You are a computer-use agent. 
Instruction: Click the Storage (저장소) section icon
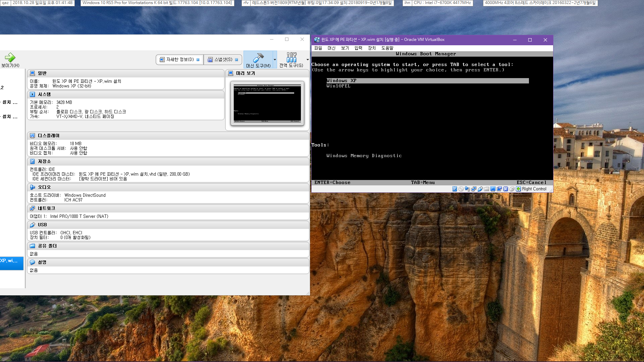(x=33, y=162)
